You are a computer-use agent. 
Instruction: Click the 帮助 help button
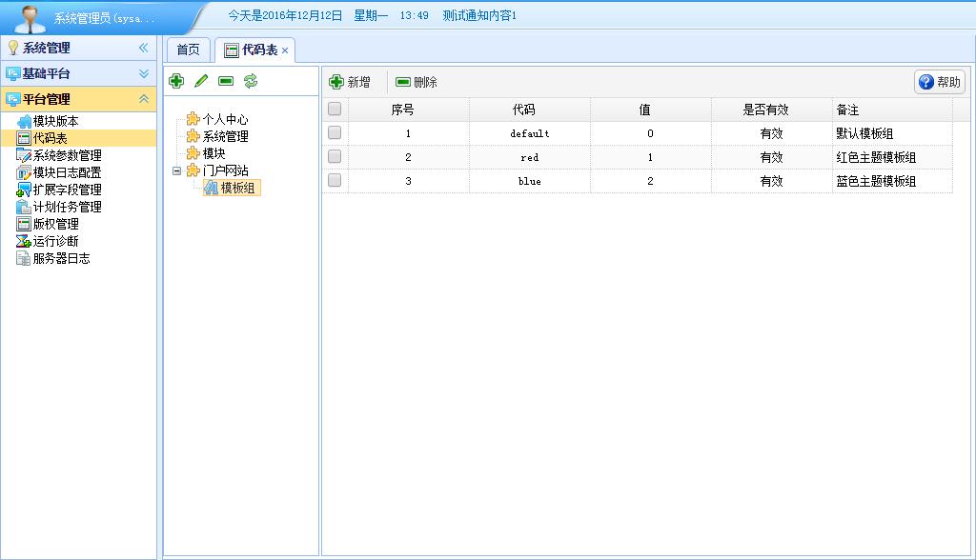(x=939, y=82)
